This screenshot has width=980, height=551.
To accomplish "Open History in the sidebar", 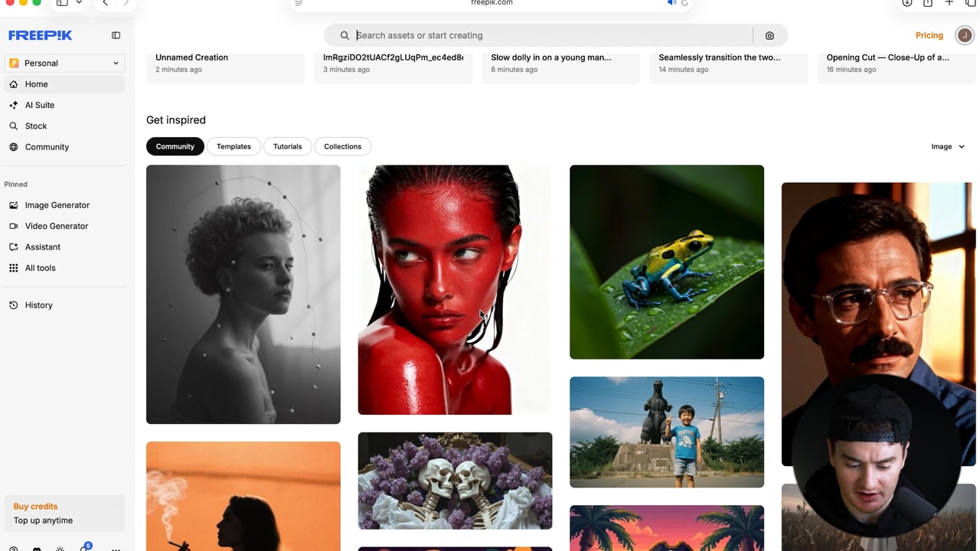I will 64,305.
